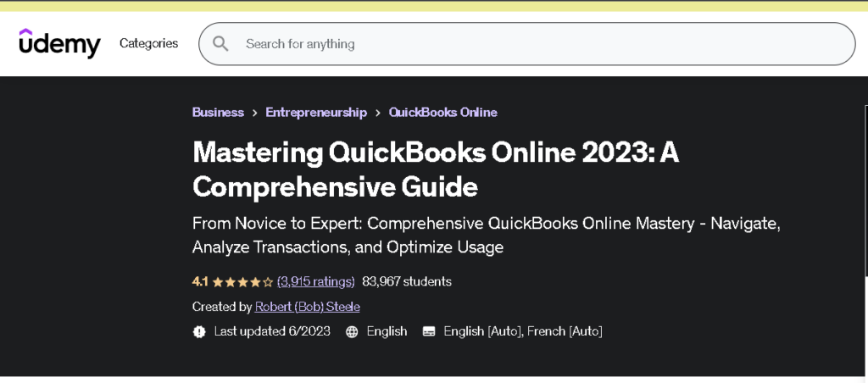This screenshot has height=383, width=868.
Task: Click the closed captions icon
Action: point(428,331)
